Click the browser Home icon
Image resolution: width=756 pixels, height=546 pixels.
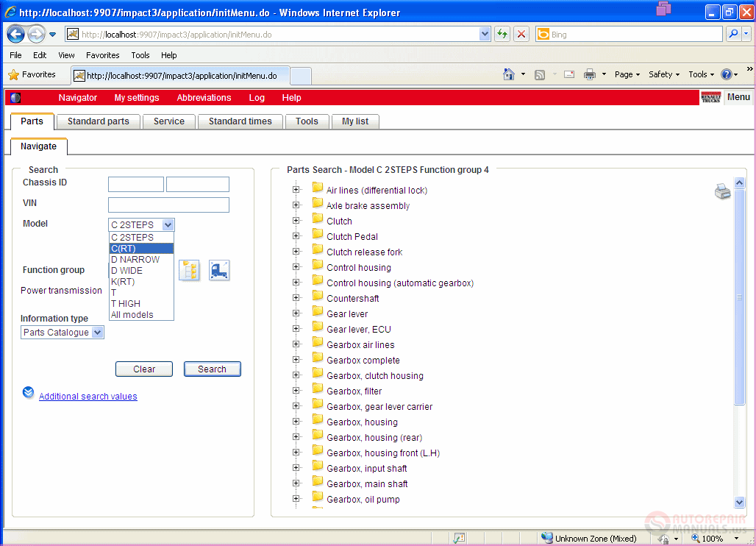508,74
